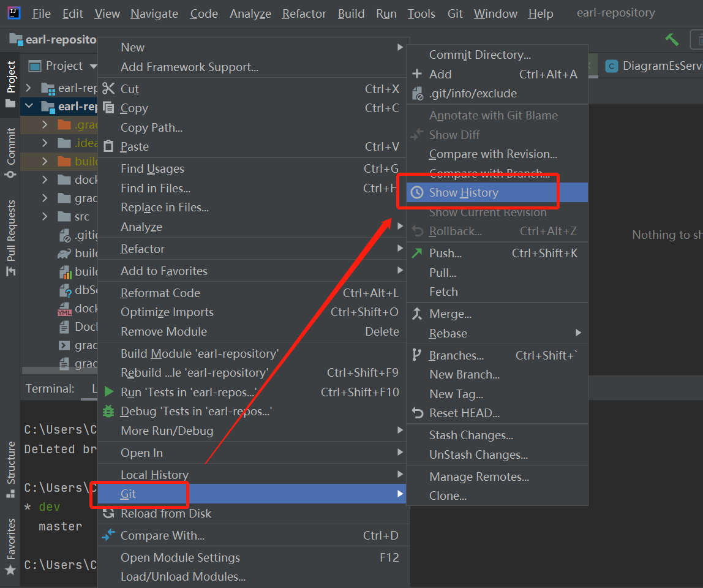Click the IntelliJ IDEA logo in the title bar
Viewport: 703px width, 588px height.
click(13, 13)
